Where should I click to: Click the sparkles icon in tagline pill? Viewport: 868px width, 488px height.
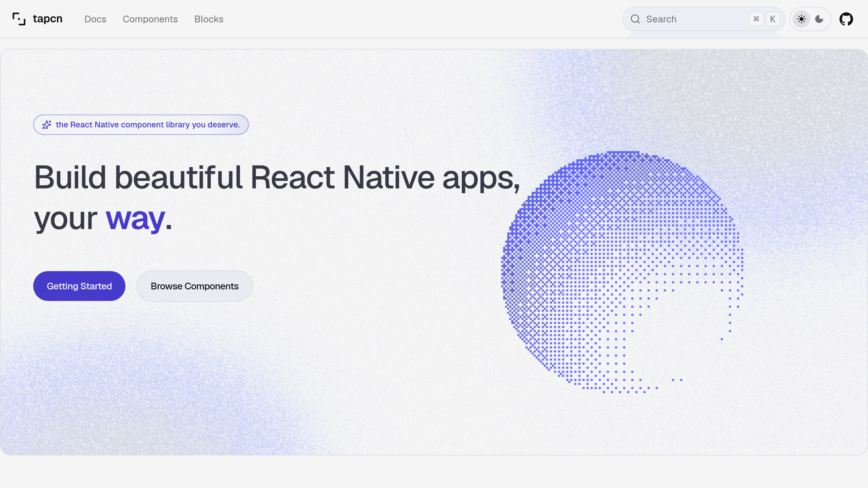coord(47,125)
